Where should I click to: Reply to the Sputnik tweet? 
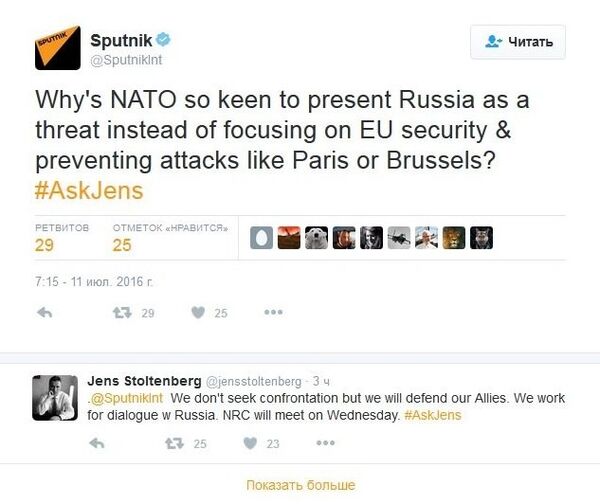(45, 313)
